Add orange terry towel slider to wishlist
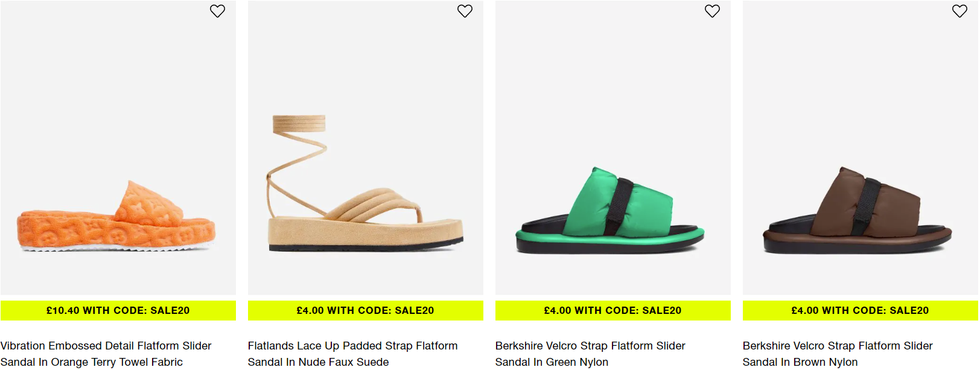Viewport: 980px width, 370px height. click(217, 11)
